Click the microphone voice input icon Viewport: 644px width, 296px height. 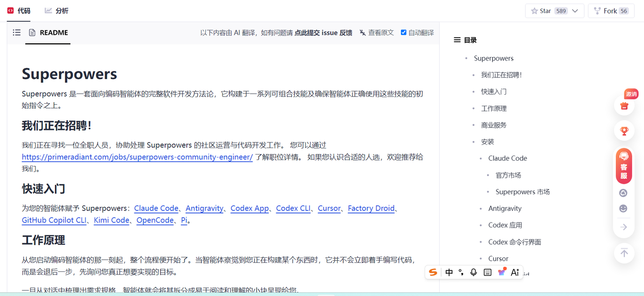473,272
